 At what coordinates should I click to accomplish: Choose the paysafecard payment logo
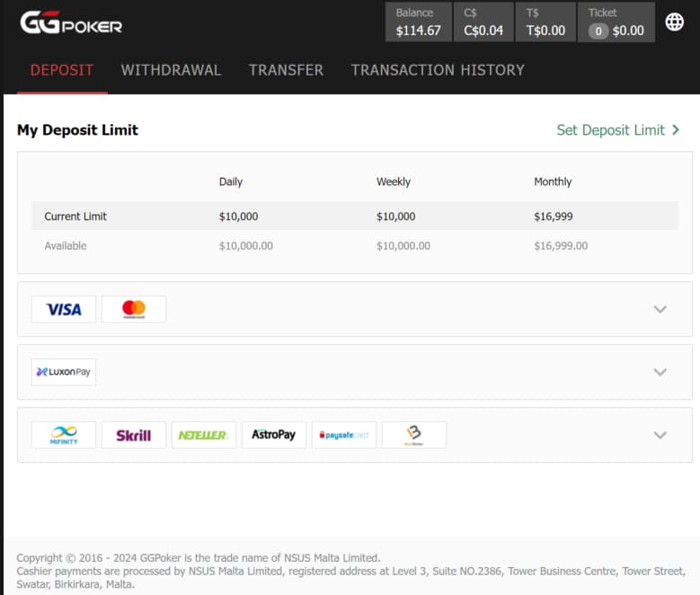pos(344,435)
